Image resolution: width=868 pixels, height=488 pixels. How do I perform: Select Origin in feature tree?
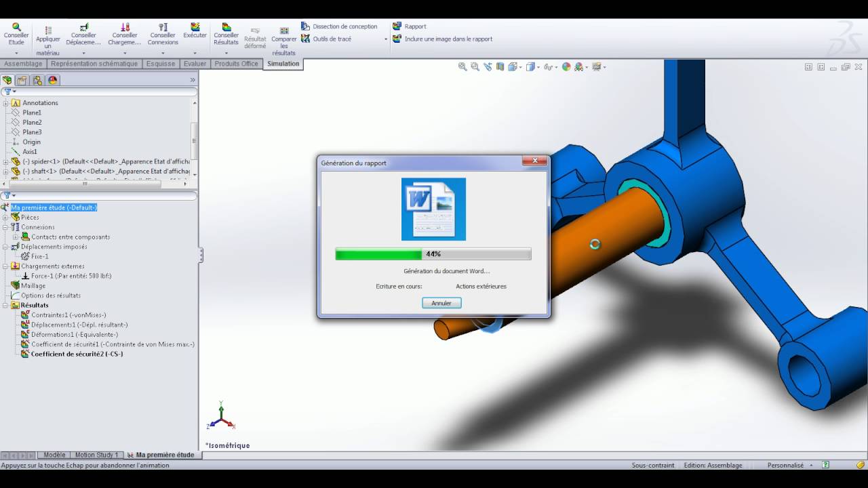(31, 142)
